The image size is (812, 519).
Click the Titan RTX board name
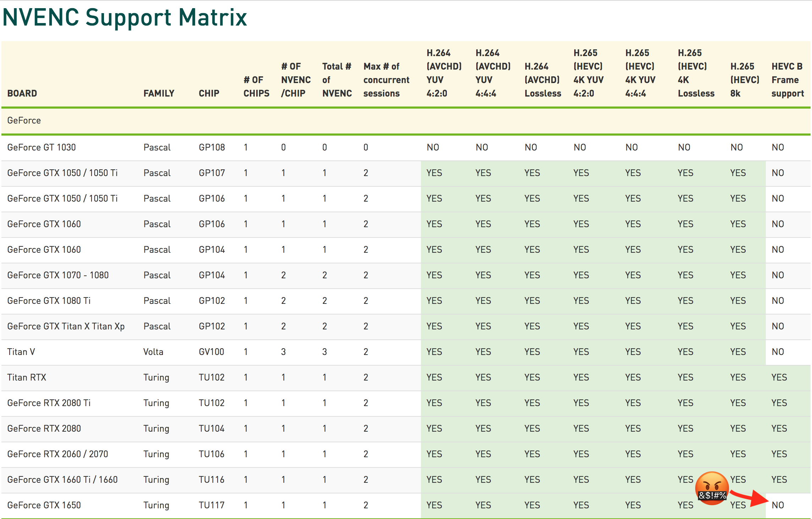(27, 377)
